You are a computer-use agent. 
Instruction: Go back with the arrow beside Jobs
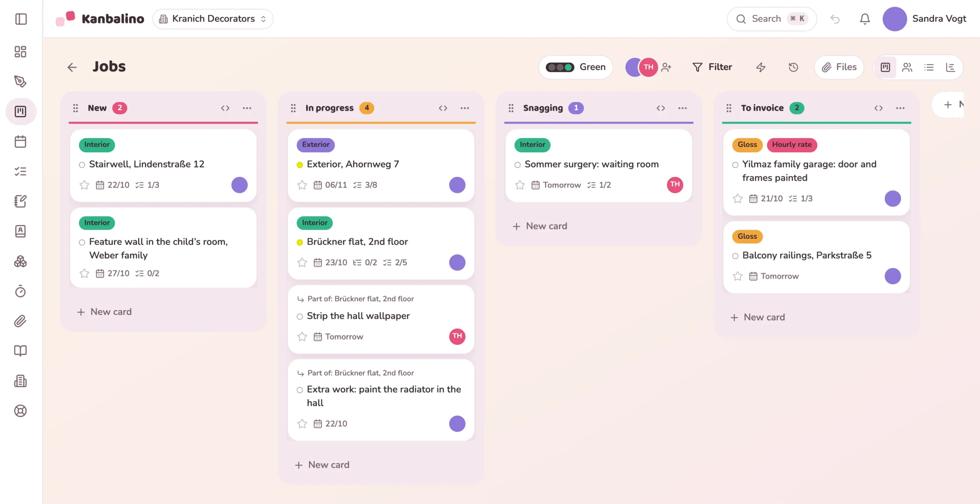pyautogui.click(x=72, y=67)
